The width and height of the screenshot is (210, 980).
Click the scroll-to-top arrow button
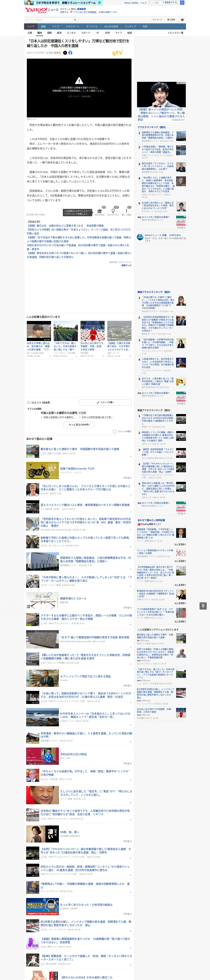pyautogui.click(x=203, y=606)
